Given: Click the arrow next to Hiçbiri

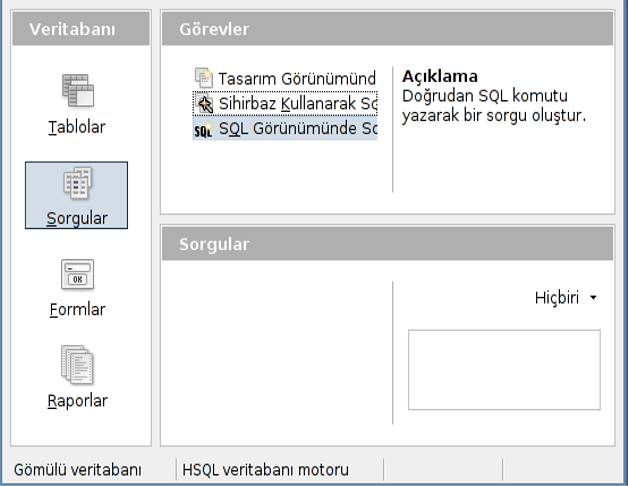Looking at the screenshot, I should tap(593, 298).
